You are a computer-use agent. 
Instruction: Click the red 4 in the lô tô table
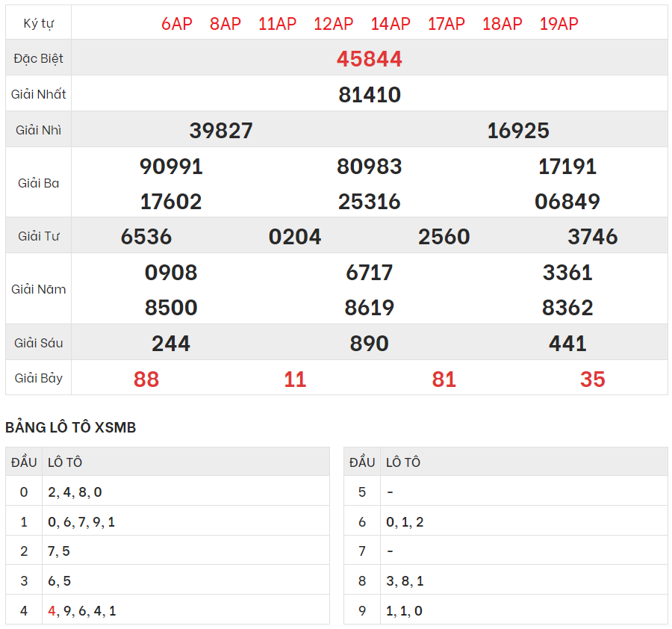point(52,610)
